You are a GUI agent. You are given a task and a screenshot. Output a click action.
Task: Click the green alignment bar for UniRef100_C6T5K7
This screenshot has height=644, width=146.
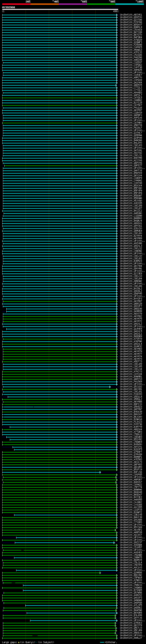[59, 105]
